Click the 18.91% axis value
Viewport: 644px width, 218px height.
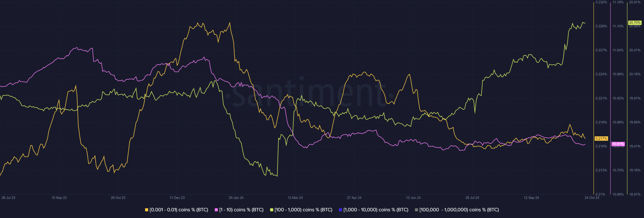click(x=635, y=194)
